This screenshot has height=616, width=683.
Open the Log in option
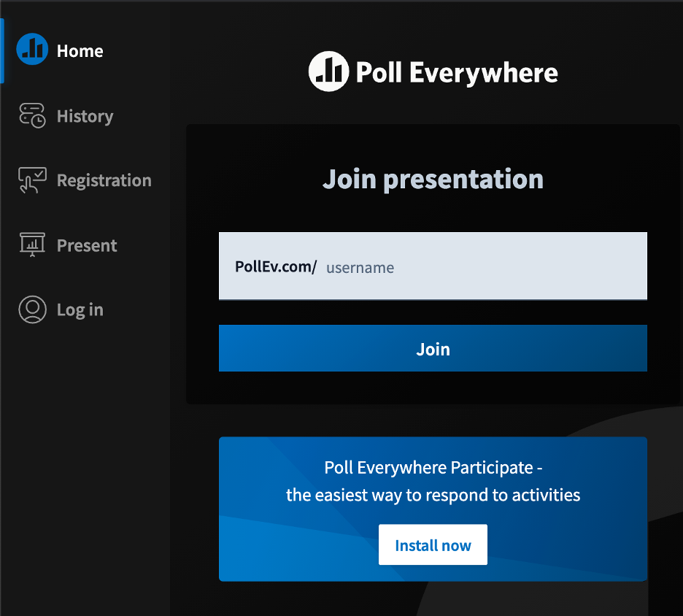tap(80, 309)
